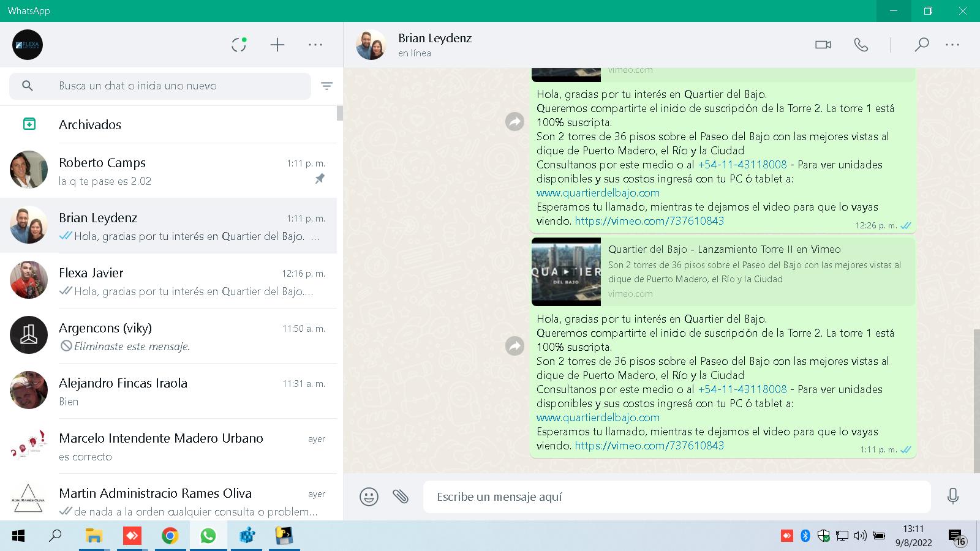Start a new chat with plus icon
The width and height of the screenshot is (980, 551).
coord(277,45)
